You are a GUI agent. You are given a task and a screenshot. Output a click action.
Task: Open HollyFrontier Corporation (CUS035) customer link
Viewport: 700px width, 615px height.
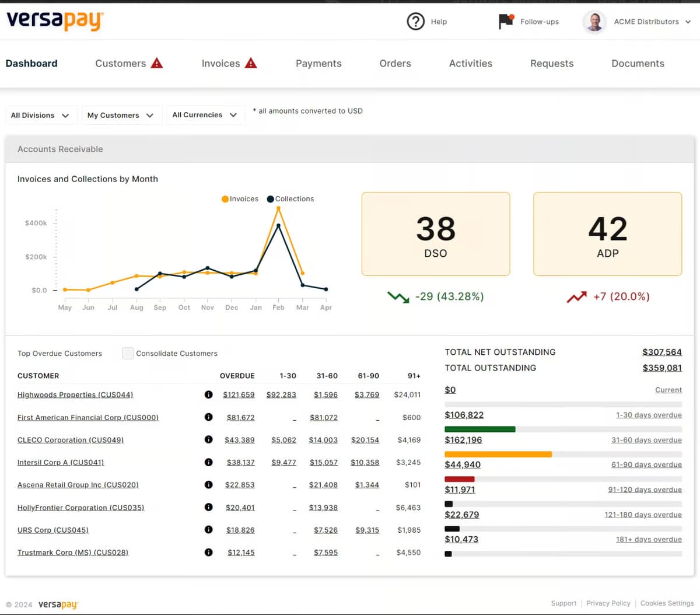[81, 508]
